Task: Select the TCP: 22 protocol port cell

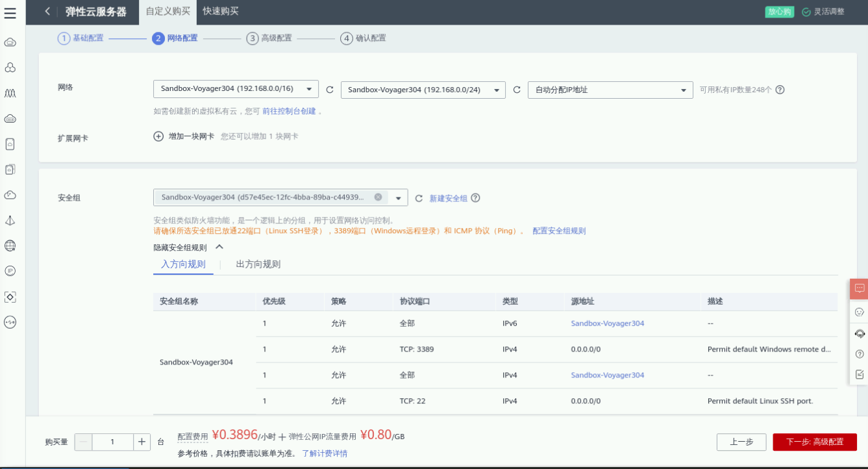Action: tap(413, 401)
